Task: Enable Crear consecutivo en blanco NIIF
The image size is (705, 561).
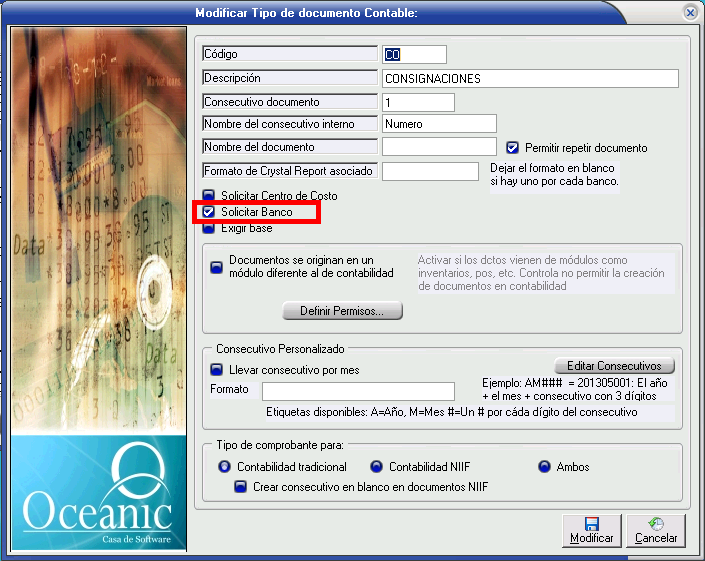Action: 240,486
